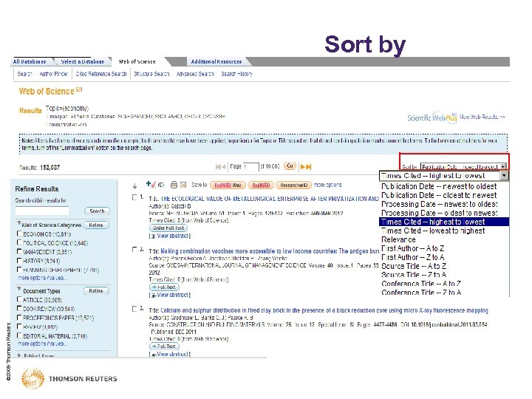
Task: Check the ECONOMICS category
Action: [x=19, y=233]
